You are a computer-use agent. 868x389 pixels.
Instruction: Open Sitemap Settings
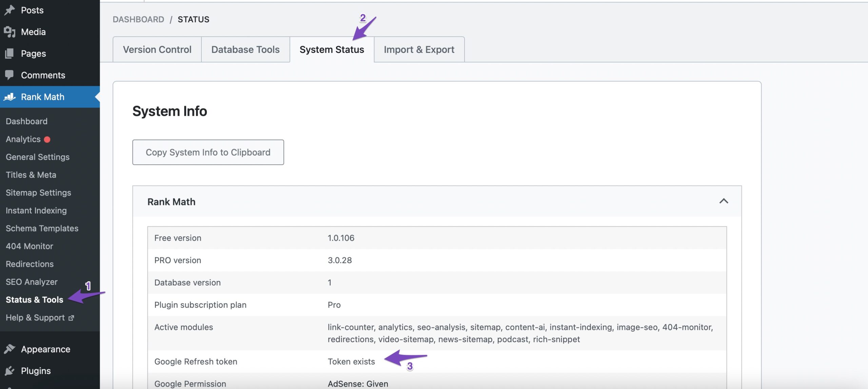pyautogui.click(x=38, y=192)
